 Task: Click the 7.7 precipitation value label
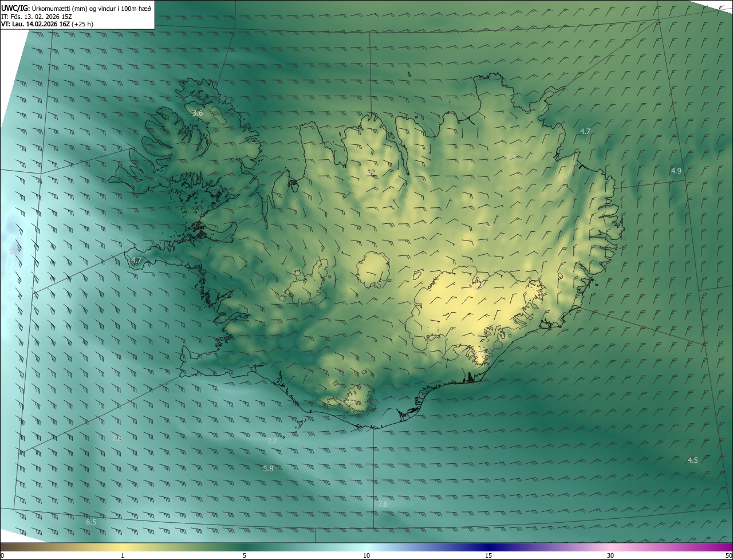point(272,441)
